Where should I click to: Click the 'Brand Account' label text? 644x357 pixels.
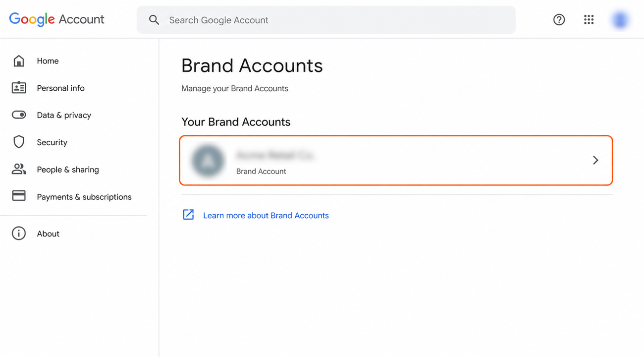tap(261, 171)
